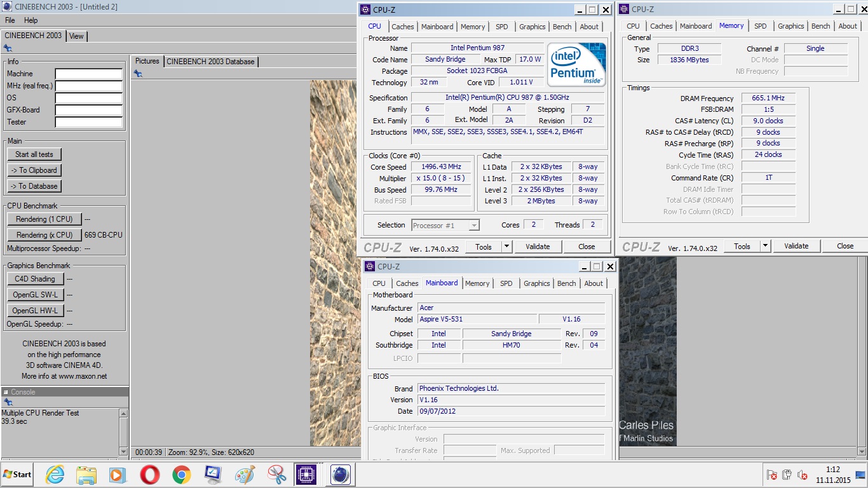Open the Start menu
This screenshot has height=488, width=868.
point(17,475)
